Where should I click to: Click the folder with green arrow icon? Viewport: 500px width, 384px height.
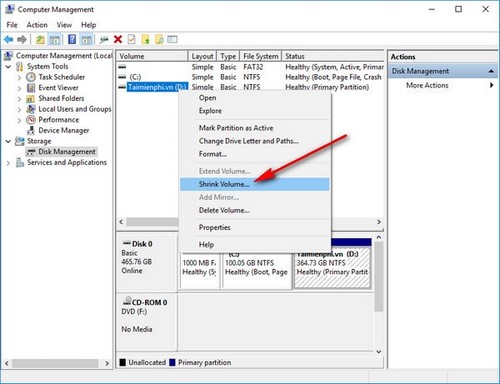pyautogui.click(x=146, y=40)
